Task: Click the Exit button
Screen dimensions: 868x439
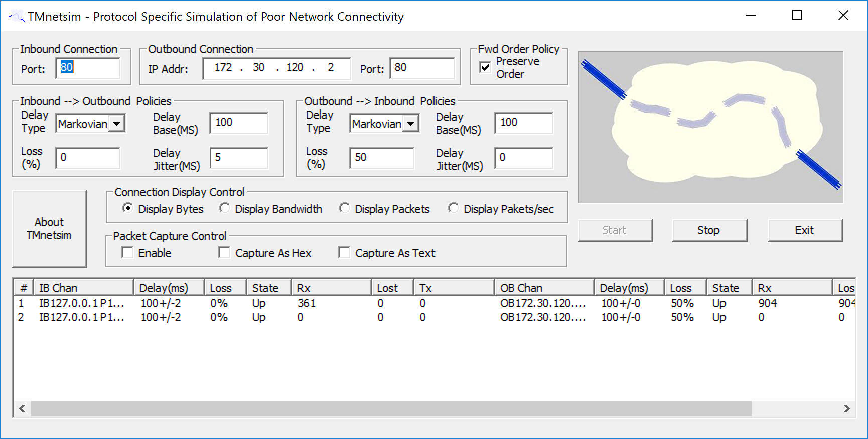Action: pos(804,230)
